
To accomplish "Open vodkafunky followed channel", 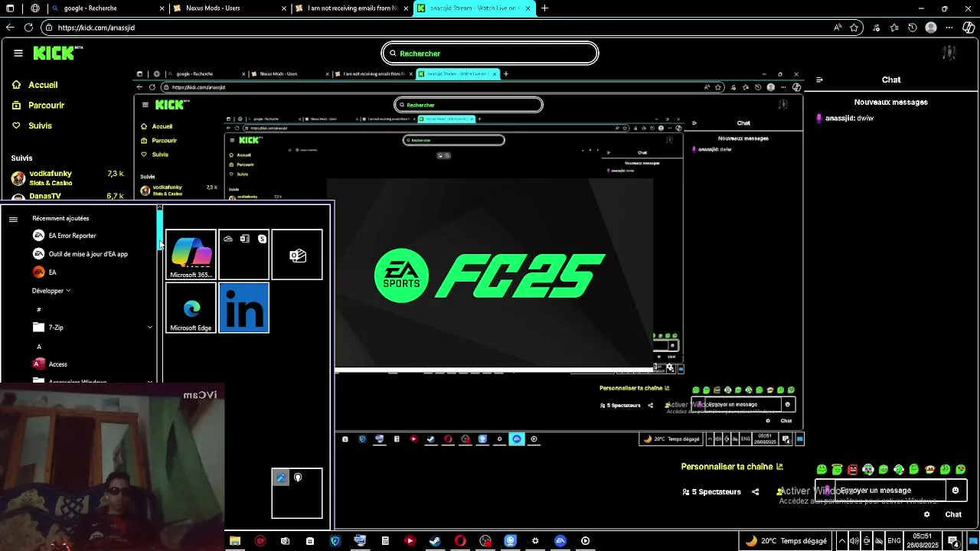I will tap(67, 178).
